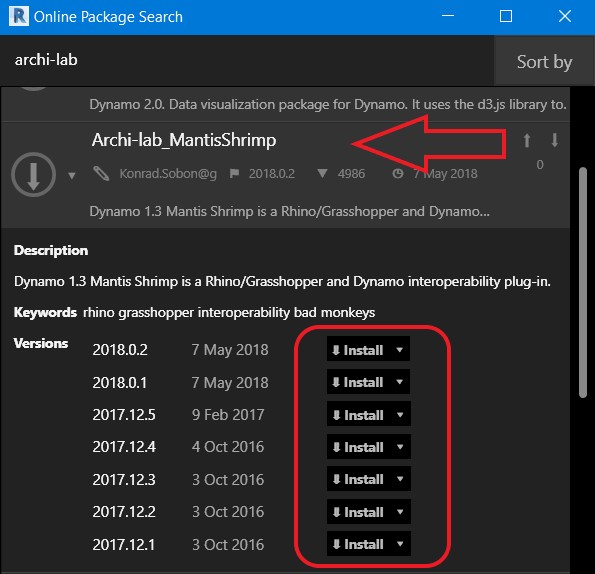Open the dropdown arrow beside the download circle
This screenshot has width=595, height=574.
pyautogui.click(x=72, y=176)
